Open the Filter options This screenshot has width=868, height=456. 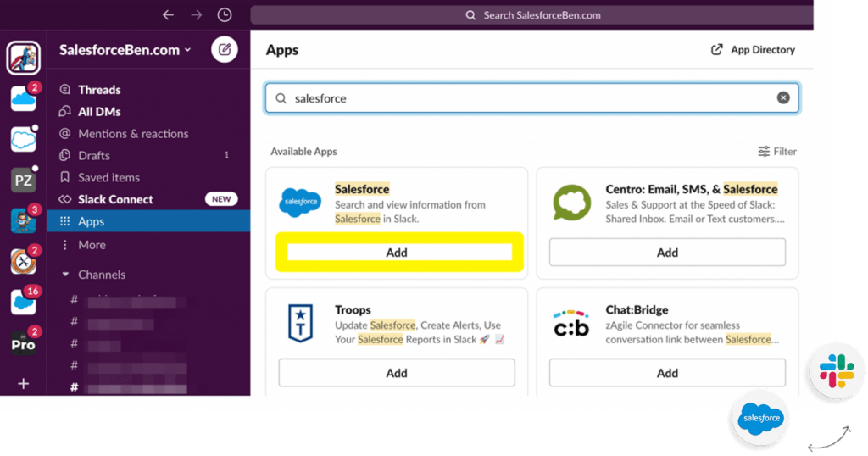point(777,151)
